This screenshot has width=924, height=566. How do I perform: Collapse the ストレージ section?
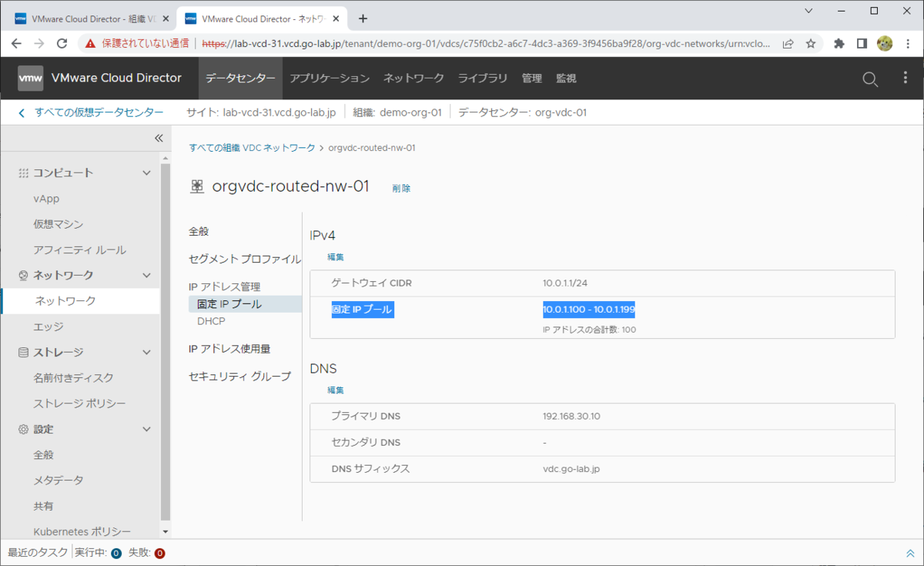tap(147, 352)
